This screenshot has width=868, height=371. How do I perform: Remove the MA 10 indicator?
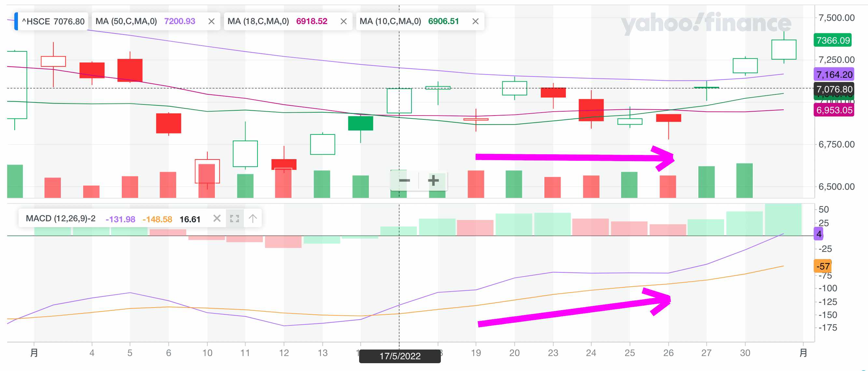[x=475, y=21]
